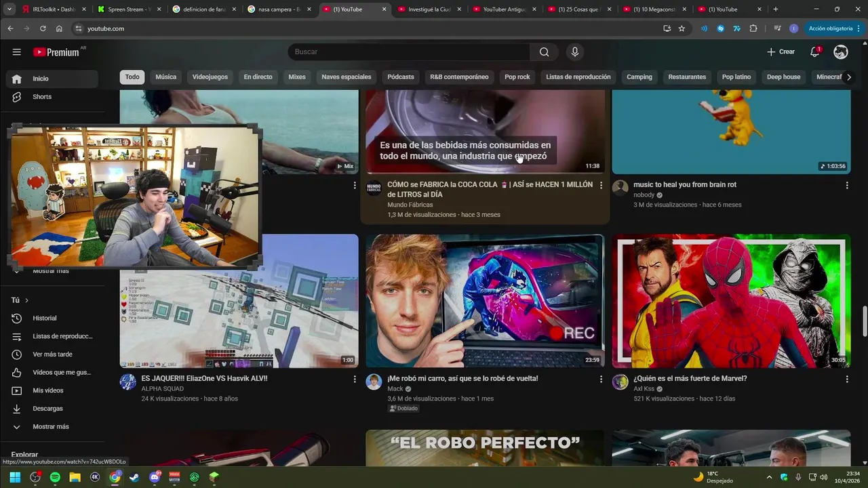Open Videos que me gustan list
868x488 pixels.
[x=53, y=373]
